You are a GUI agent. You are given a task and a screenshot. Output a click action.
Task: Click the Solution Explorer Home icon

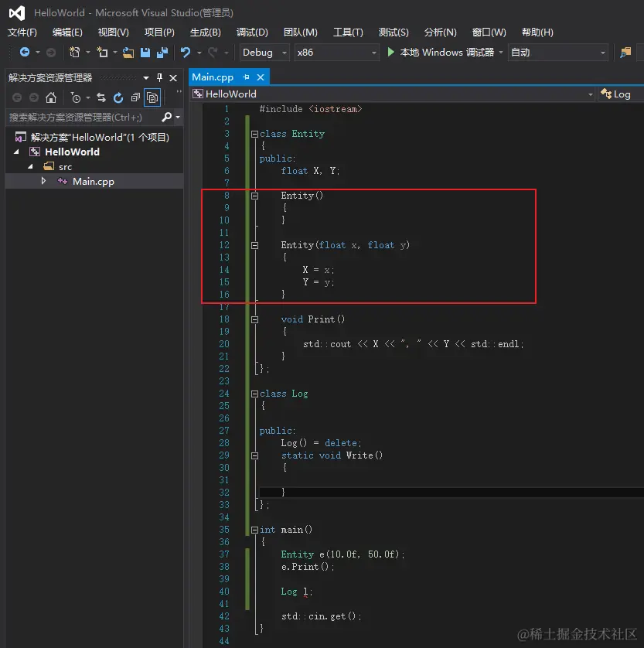click(x=51, y=98)
